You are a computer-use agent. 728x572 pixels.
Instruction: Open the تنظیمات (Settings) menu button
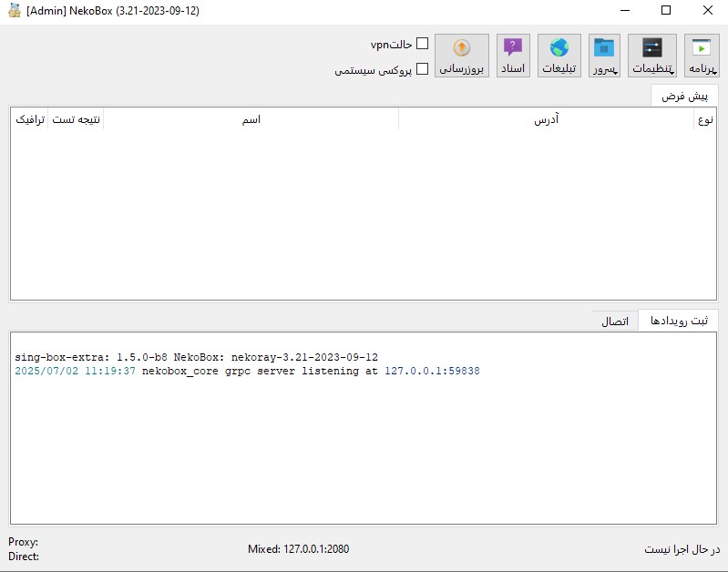coord(651,56)
